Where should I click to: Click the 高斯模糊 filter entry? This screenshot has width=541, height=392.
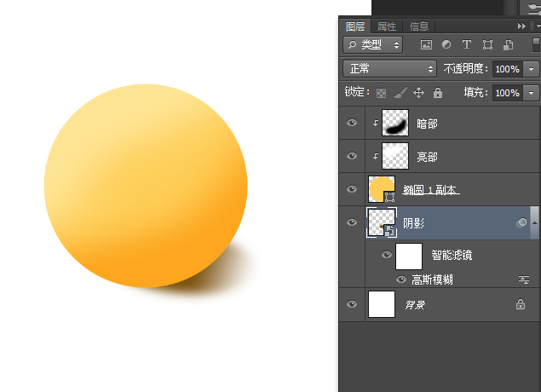[432, 280]
